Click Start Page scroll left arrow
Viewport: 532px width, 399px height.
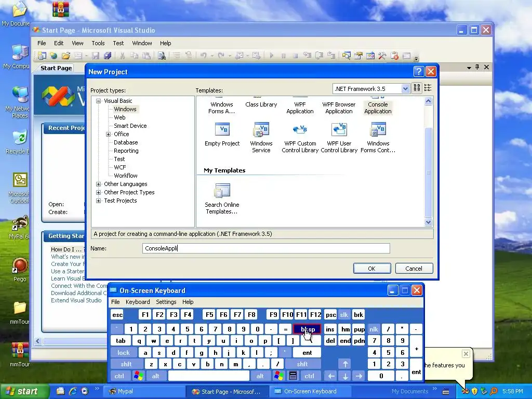(x=38, y=341)
